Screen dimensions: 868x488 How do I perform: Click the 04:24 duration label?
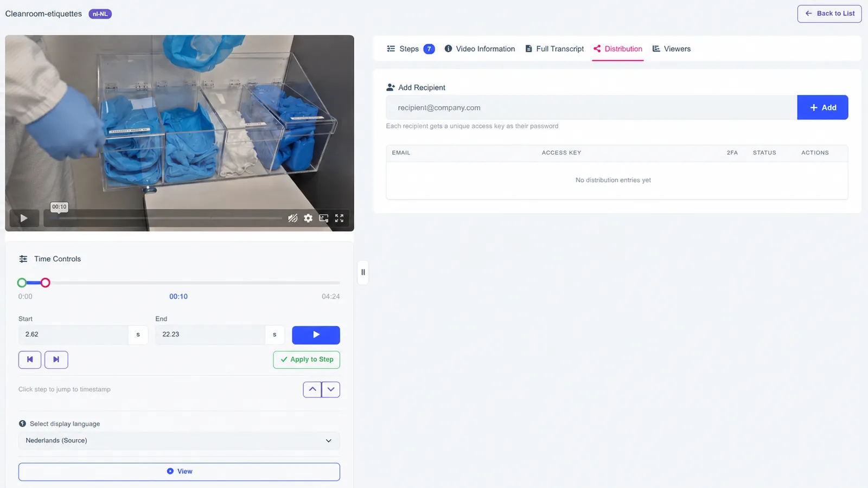pos(331,297)
